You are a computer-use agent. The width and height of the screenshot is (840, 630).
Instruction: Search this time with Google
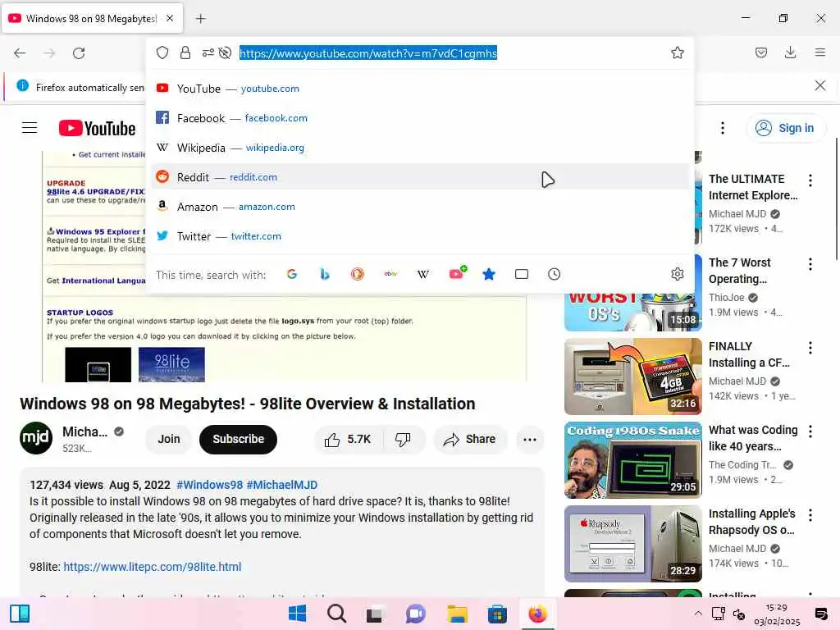(292, 274)
